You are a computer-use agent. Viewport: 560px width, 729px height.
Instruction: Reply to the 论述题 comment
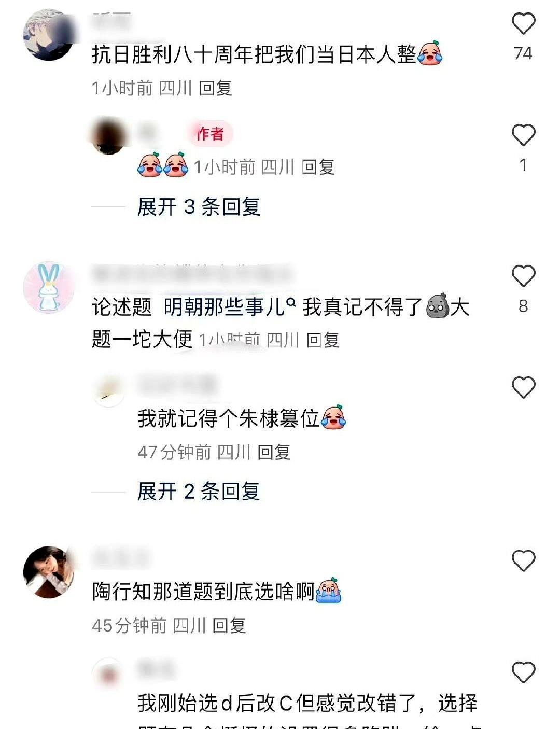pyautogui.click(x=323, y=340)
